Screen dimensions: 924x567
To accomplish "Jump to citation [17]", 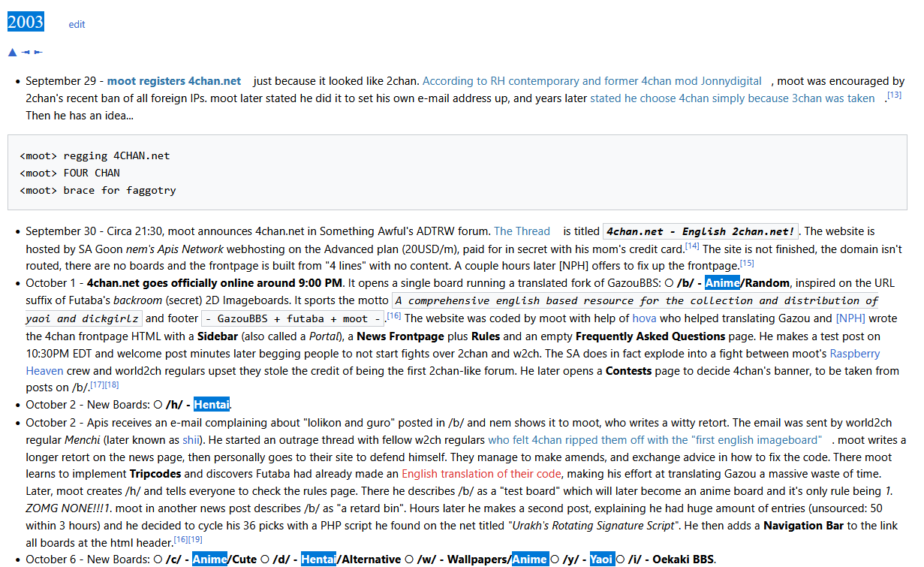I will (97, 385).
